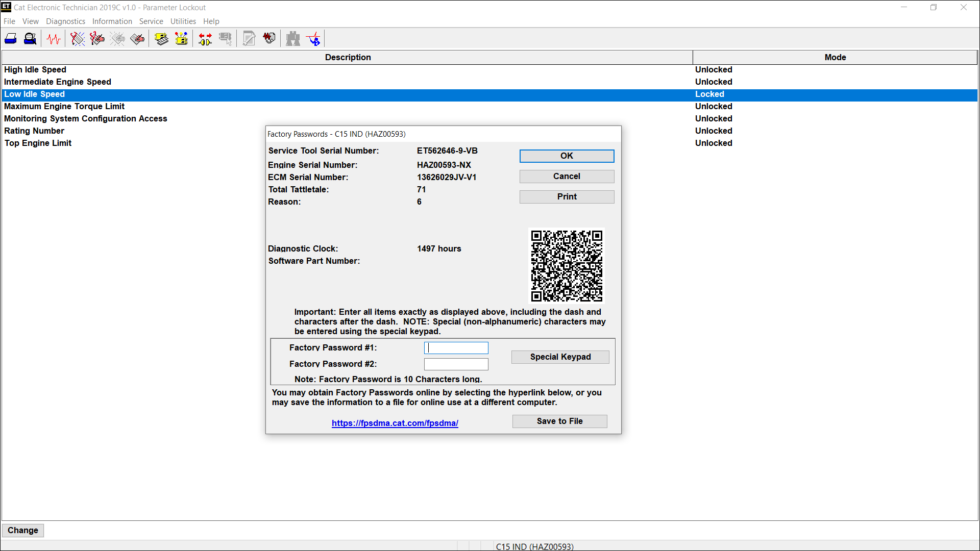Viewport: 980px width, 551px height.
Task: Open Configuration tool icon with pins
Action: [181, 39]
